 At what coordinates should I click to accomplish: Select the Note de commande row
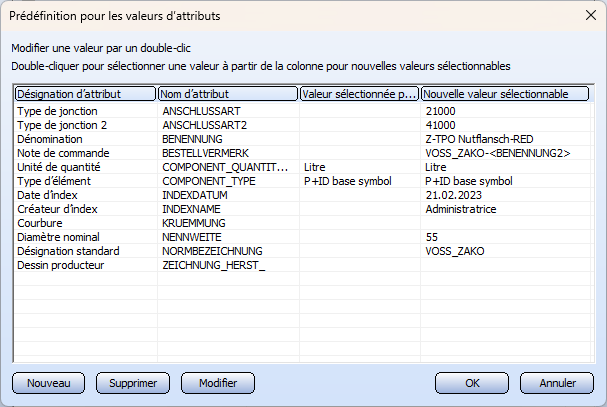pyautogui.click(x=302, y=153)
